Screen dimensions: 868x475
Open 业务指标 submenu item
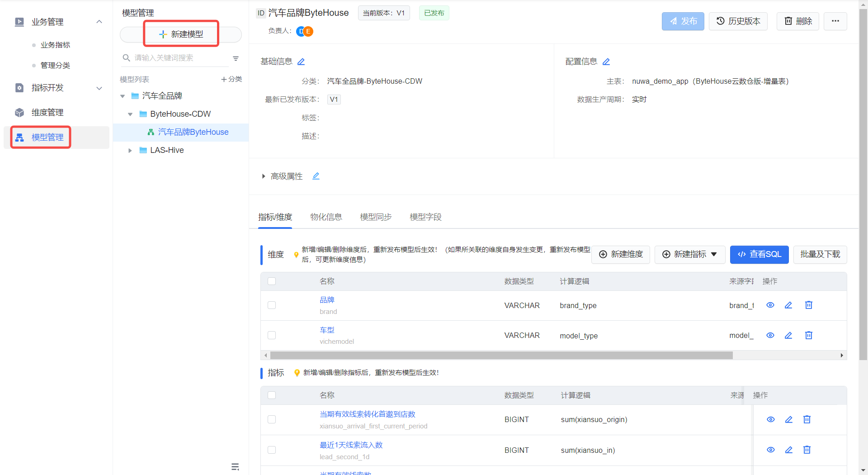(55, 45)
